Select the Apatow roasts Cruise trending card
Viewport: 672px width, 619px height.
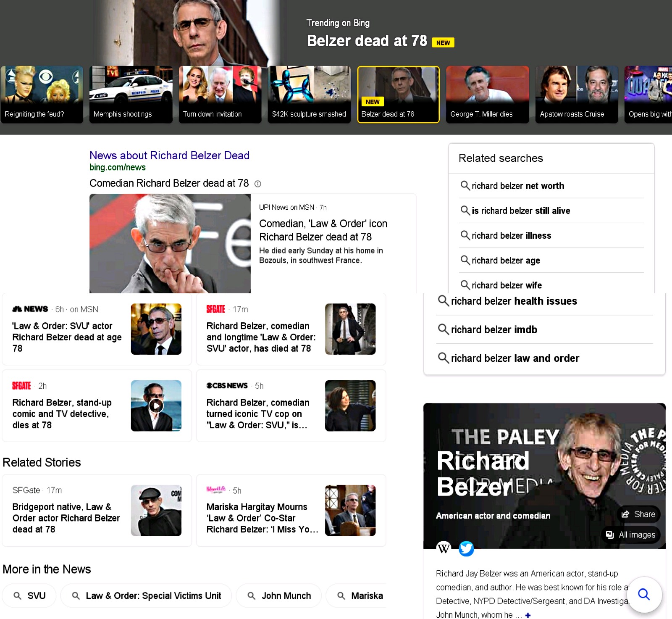point(577,95)
